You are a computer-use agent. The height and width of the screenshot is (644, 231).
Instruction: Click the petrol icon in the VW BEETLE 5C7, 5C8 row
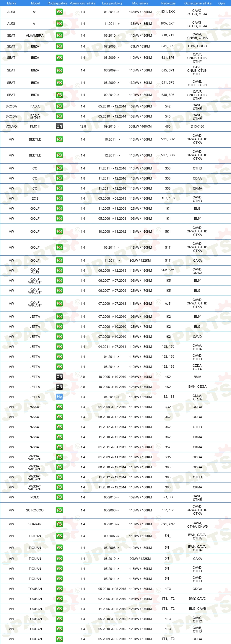(59, 155)
